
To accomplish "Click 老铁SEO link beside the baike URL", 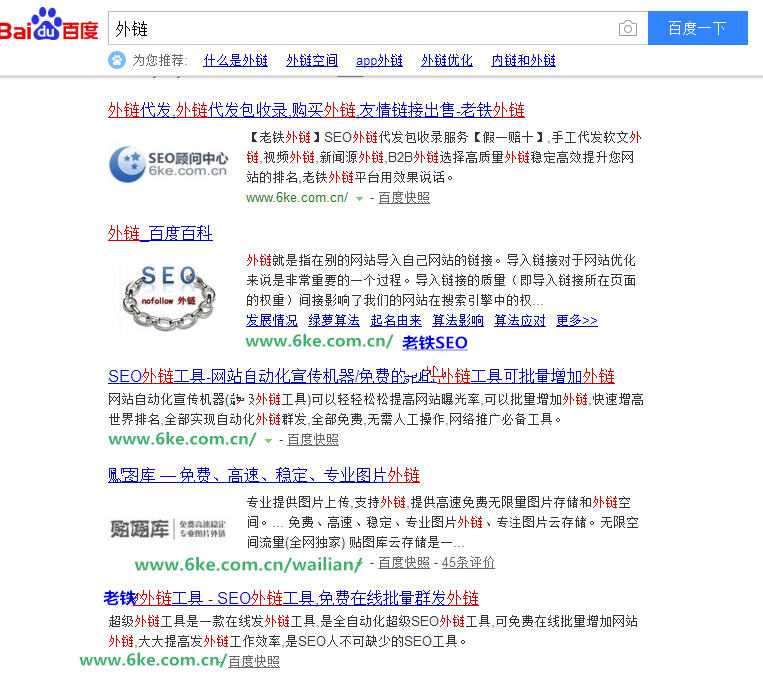I will click(435, 343).
